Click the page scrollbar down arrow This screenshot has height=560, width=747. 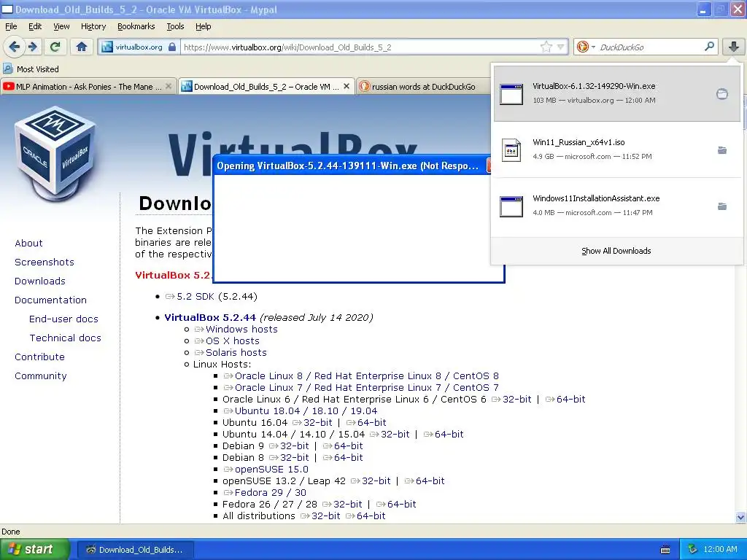(740, 517)
